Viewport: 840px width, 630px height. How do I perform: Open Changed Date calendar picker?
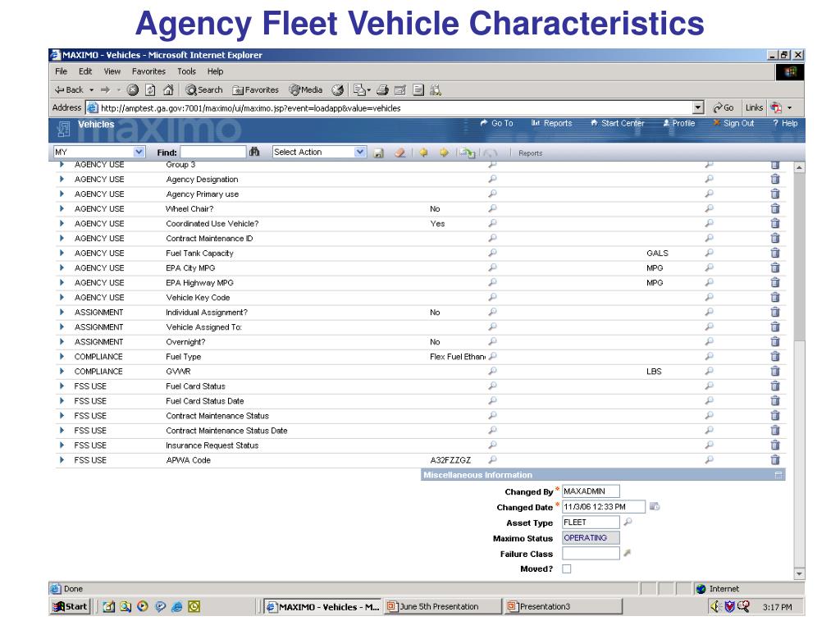click(x=654, y=506)
